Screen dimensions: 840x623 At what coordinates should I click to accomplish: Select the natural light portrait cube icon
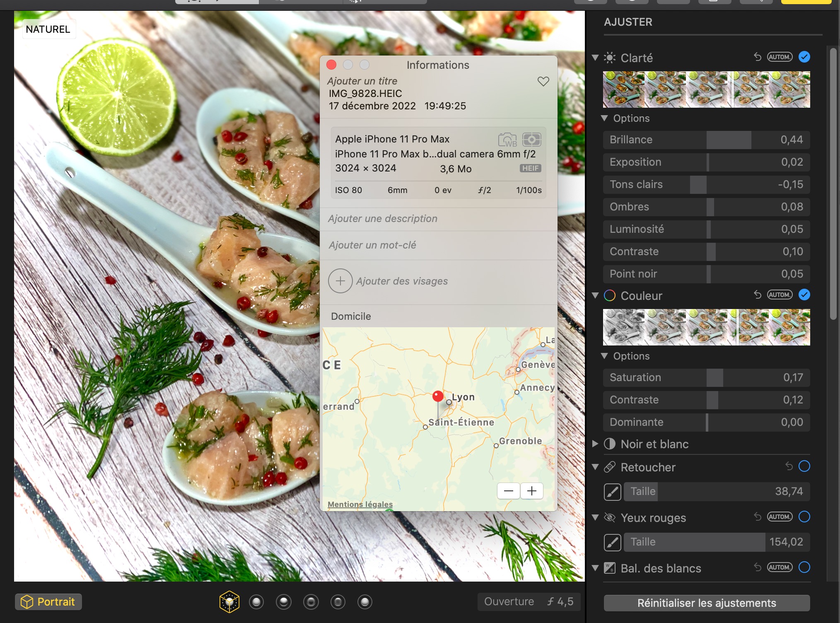229,601
